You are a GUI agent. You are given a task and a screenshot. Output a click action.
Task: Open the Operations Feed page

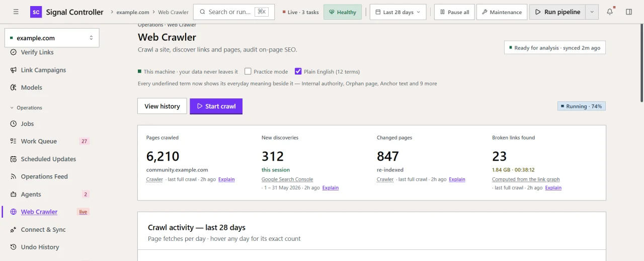pyautogui.click(x=44, y=177)
